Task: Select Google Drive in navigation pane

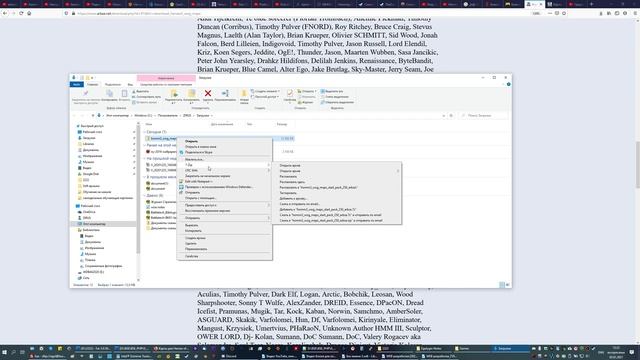Action: pyautogui.click(x=91, y=174)
